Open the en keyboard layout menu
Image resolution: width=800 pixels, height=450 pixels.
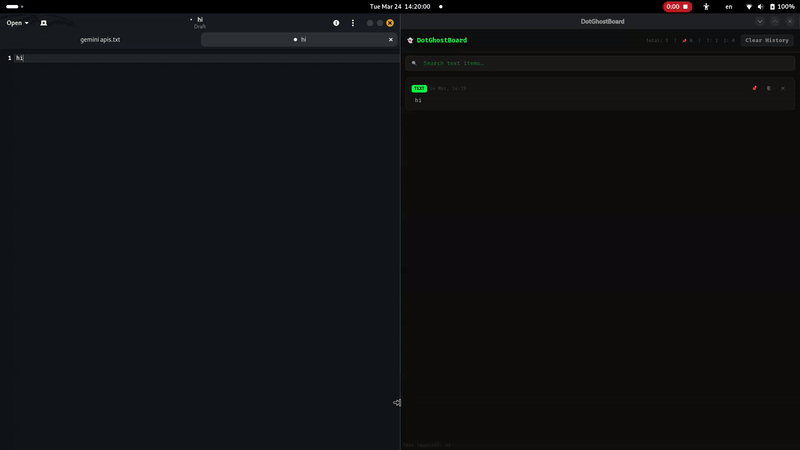tap(729, 7)
